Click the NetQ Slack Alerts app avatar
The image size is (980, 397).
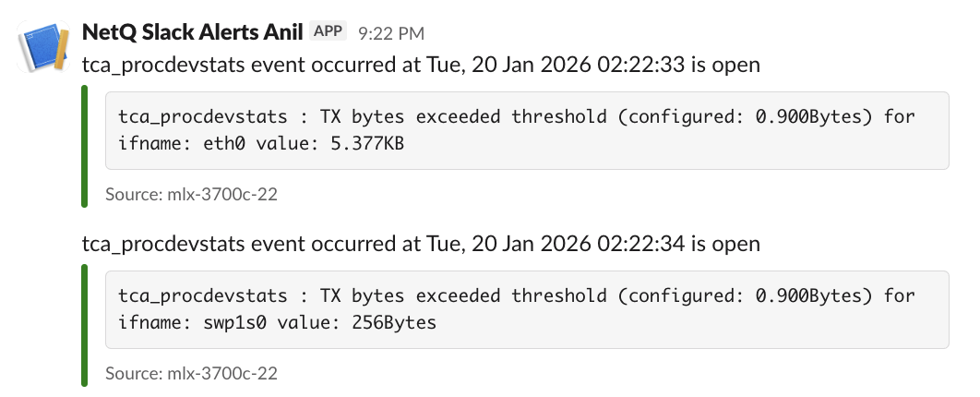(x=42, y=47)
